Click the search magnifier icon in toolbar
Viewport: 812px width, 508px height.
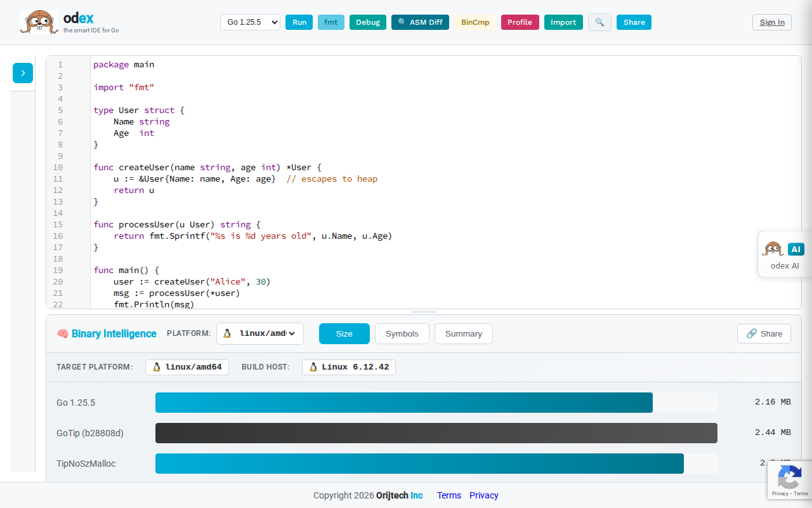click(x=599, y=22)
